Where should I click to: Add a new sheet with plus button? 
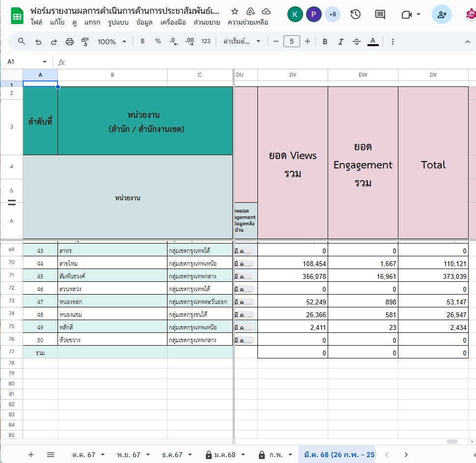(x=31, y=455)
